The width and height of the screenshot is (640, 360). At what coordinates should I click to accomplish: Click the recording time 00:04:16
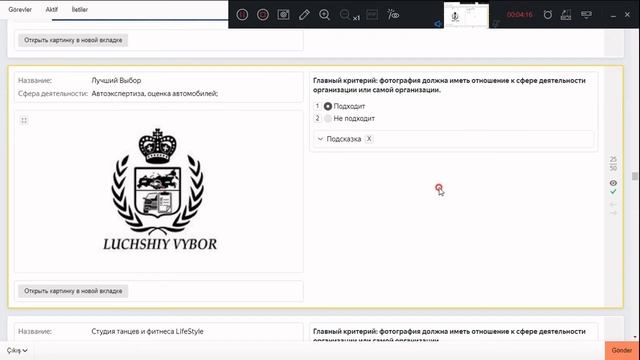[520, 15]
